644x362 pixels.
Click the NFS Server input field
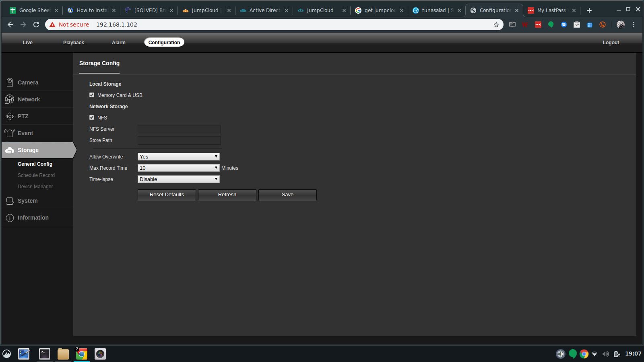(179, 129)
